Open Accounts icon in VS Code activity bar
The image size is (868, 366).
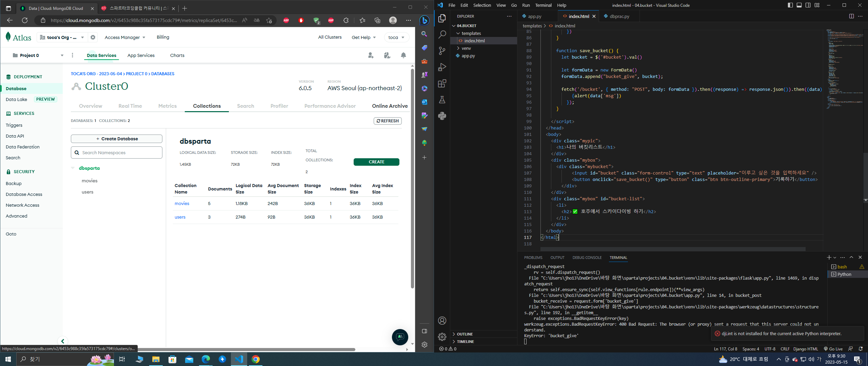(x=442, y=321)
